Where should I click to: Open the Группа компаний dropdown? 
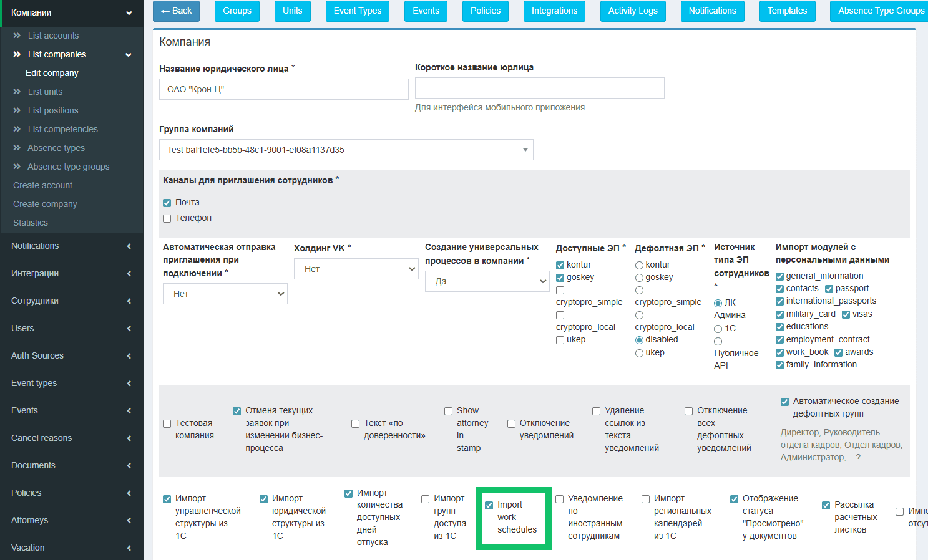coord(346,150)
